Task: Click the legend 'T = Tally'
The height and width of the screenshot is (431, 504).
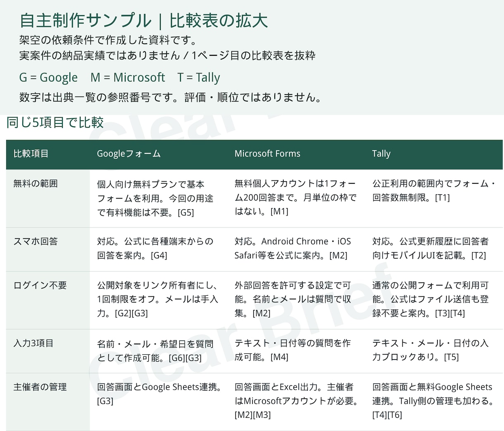Action: [199, 78]
